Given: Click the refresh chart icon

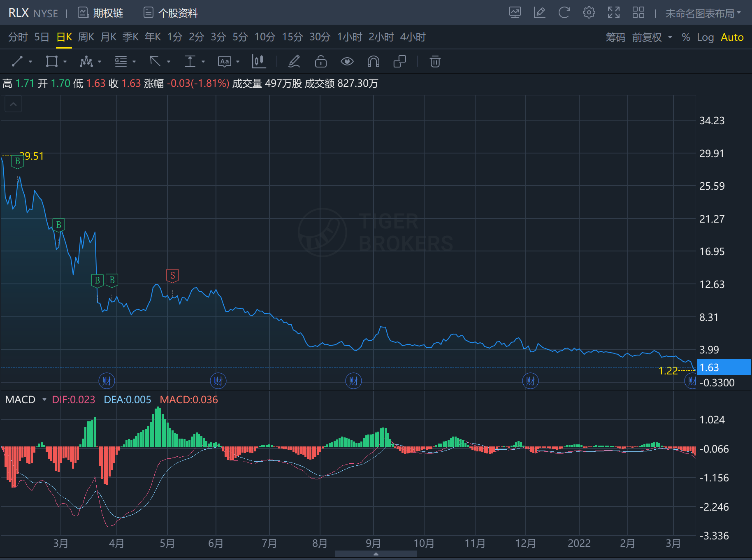Looking at the screenshot, I should pos(564,13).
